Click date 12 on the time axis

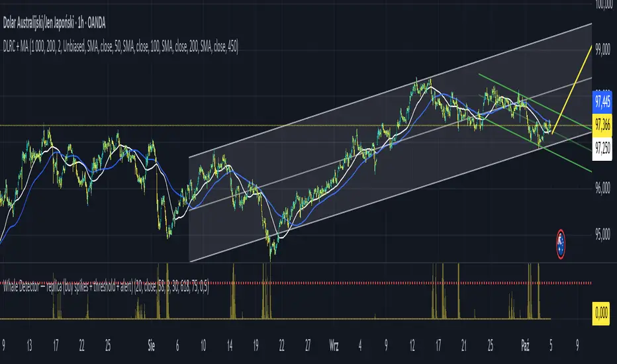412,346
